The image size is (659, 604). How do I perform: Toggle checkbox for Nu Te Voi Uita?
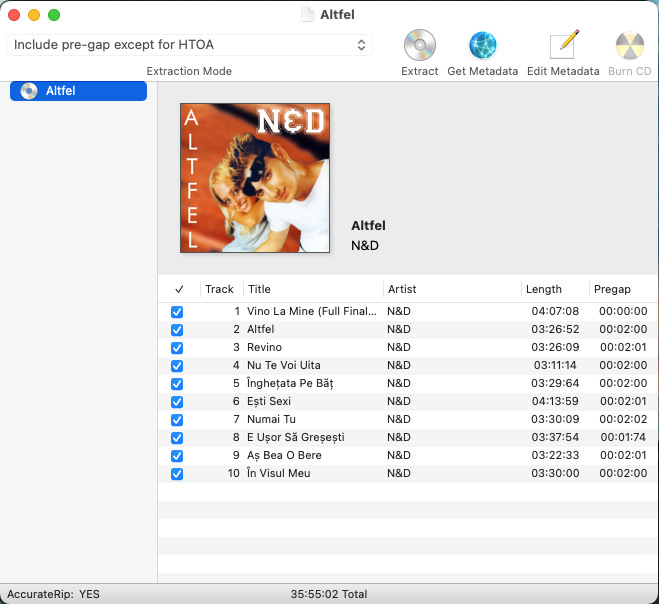tap(177, 366)
